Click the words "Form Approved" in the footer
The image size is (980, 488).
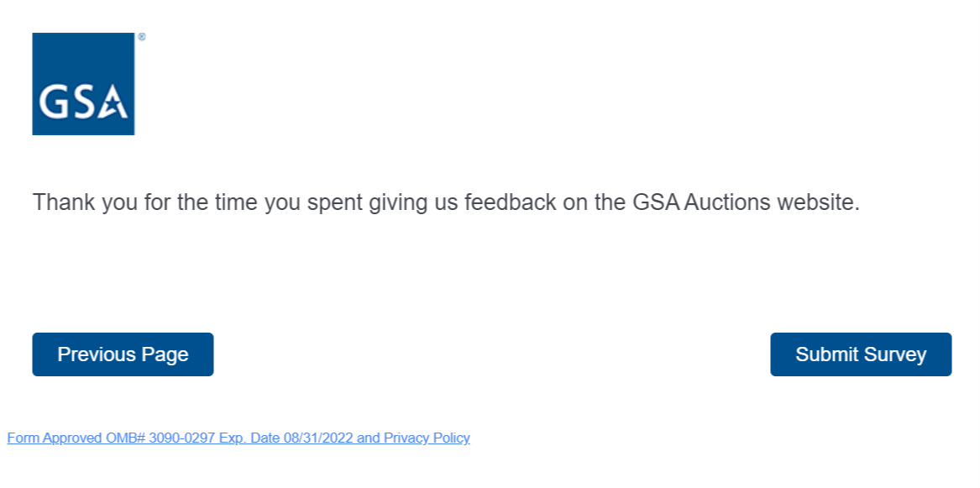tap(55, 438)
